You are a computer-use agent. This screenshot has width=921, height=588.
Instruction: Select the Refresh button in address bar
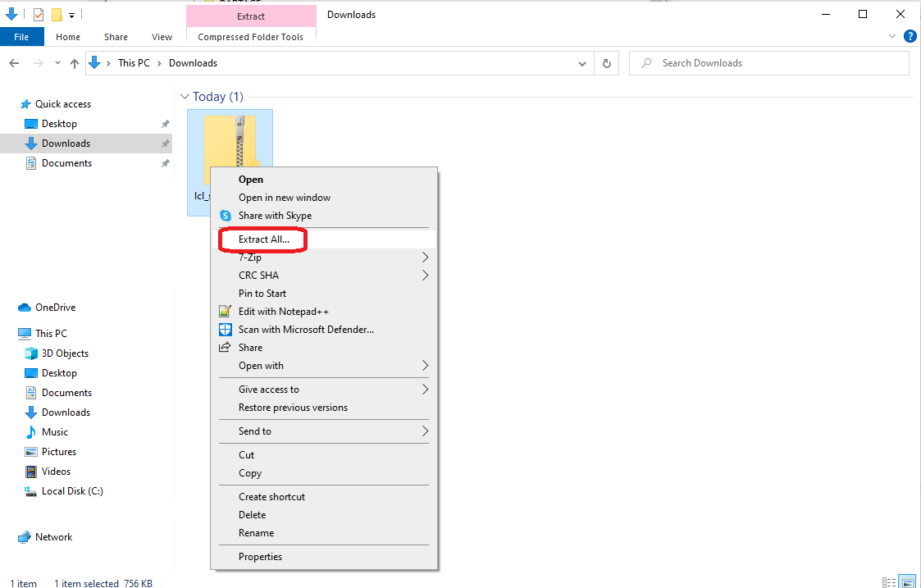click(606, 62)
